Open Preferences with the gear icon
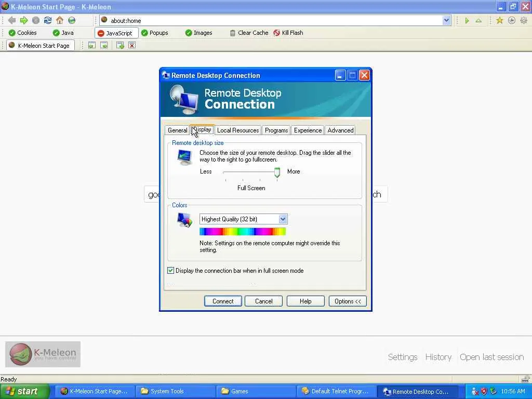 click(524, 21)
